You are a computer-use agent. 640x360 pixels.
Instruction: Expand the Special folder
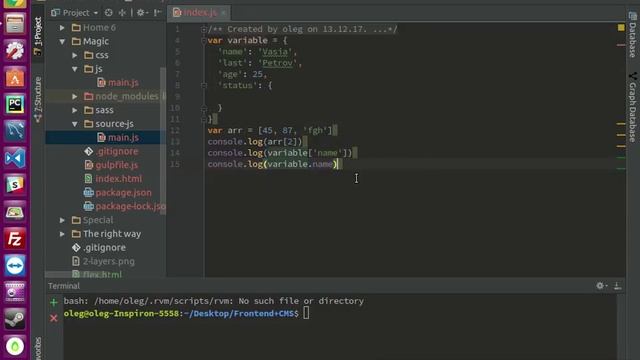pos(62,220)
